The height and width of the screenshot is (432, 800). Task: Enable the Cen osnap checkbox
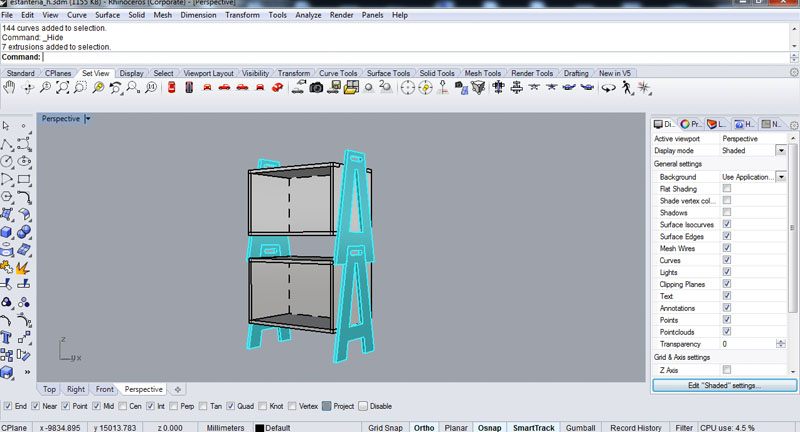point(122,406)
